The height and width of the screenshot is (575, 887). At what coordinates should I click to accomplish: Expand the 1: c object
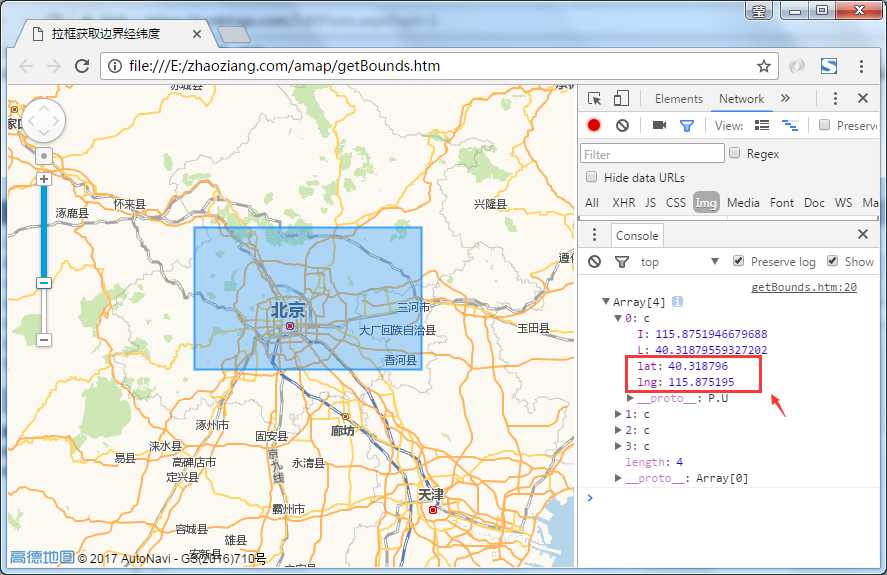tap(618, 414)
